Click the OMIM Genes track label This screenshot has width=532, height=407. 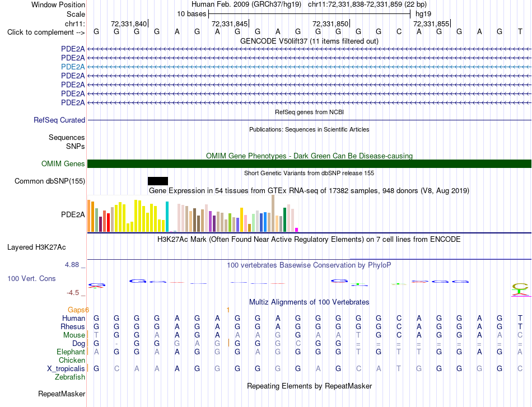pyautogui.click(x=63, y=164)
